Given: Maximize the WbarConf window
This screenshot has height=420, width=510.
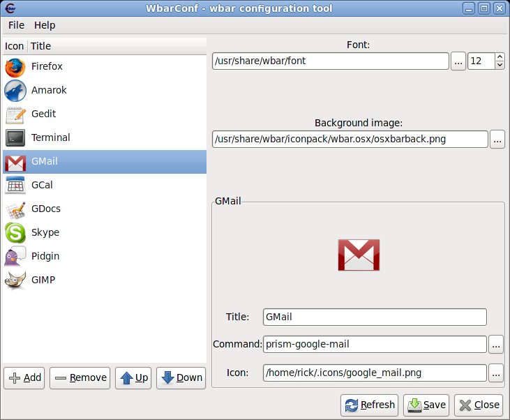Looking at the screenshot, I should (484, 8).
